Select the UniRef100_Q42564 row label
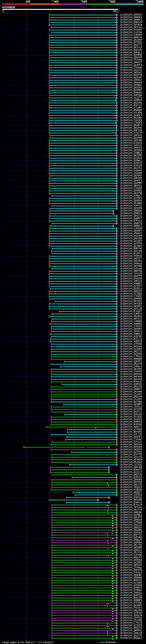The height and width of the screenshot is (644, 146). (x=131, y=354)
